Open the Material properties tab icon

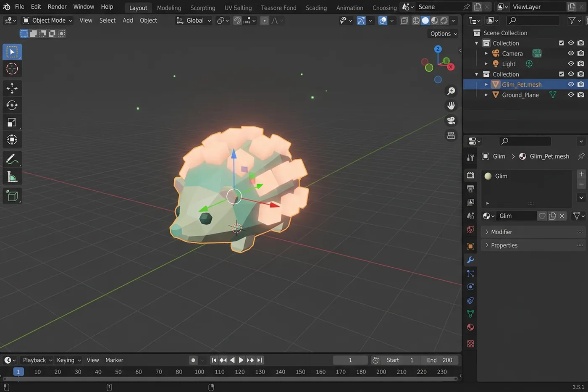click(470, 327)
